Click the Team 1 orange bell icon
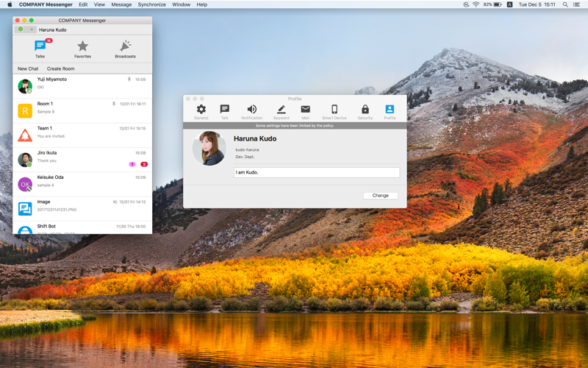 25,135
